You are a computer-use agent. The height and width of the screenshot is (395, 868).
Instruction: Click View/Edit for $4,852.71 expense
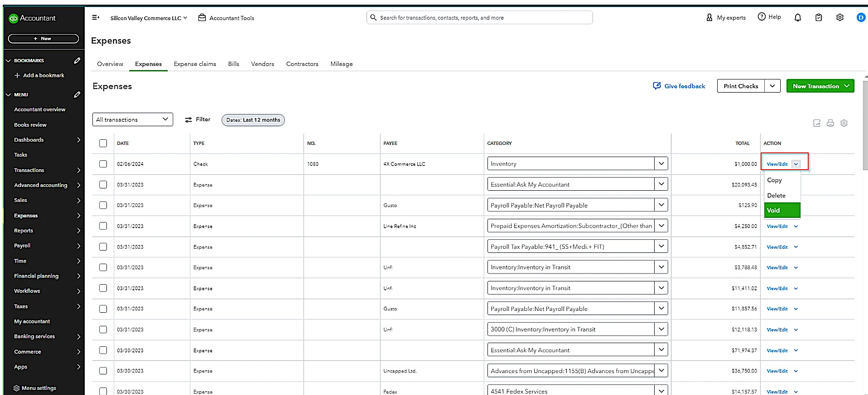tap(777, 247)
